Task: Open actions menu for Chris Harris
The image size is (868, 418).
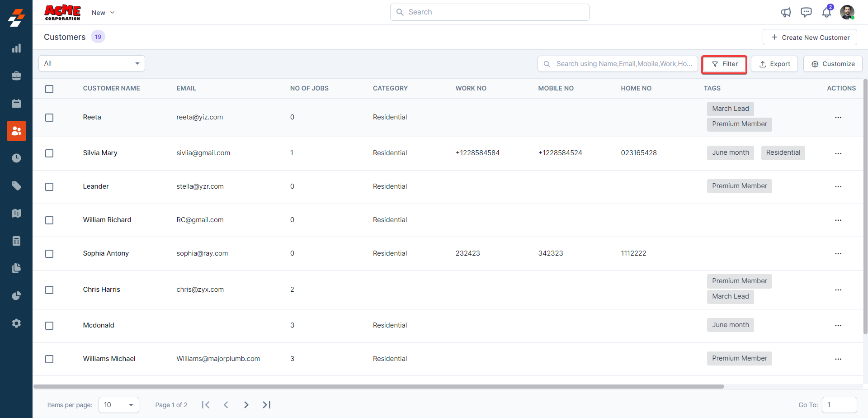Action: click(838, 290)
